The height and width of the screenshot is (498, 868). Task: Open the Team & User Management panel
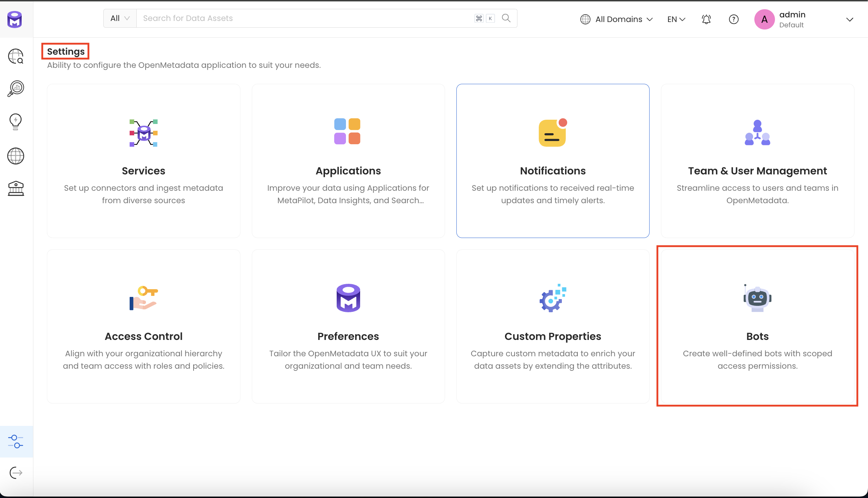click(757, 161)
